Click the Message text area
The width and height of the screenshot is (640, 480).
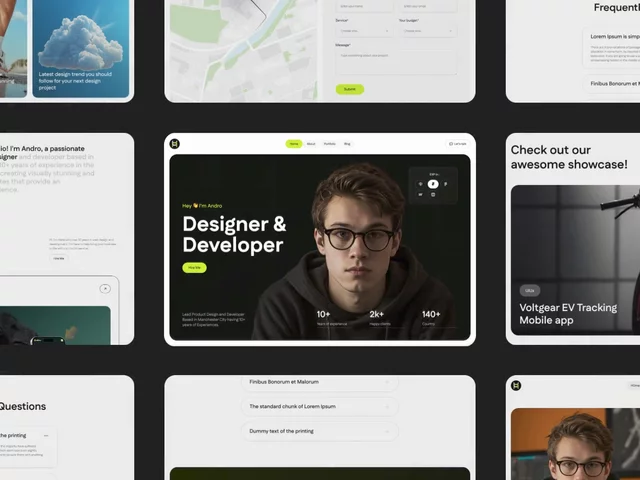[x=396, y=62]
